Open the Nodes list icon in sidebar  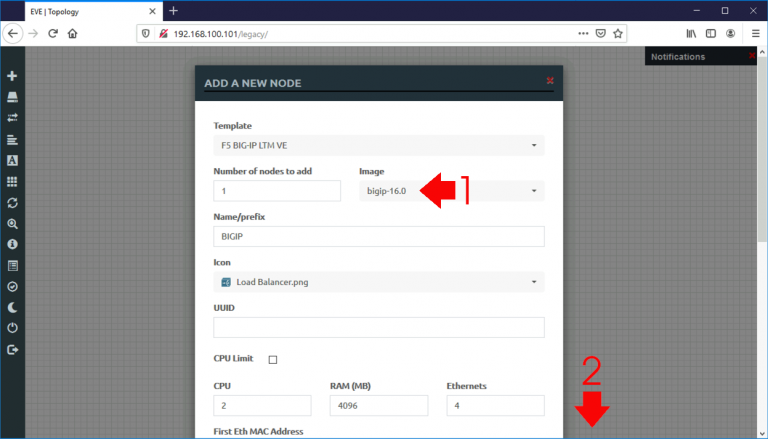[x=12, y=97]
